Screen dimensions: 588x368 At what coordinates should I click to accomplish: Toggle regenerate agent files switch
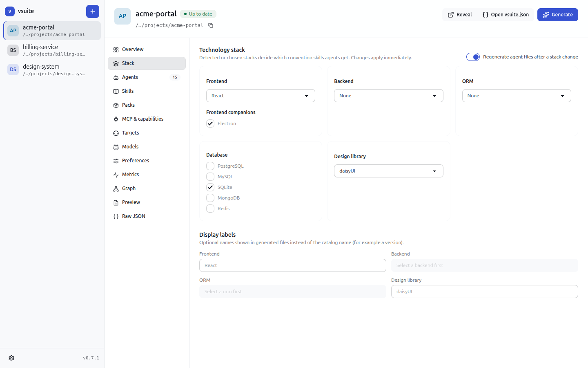[473, 57]
